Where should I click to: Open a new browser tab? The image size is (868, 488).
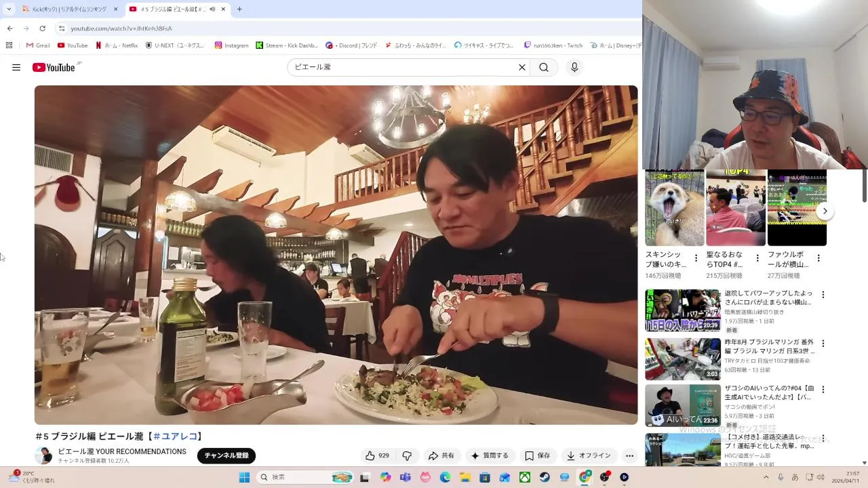(x=239, y=9)
